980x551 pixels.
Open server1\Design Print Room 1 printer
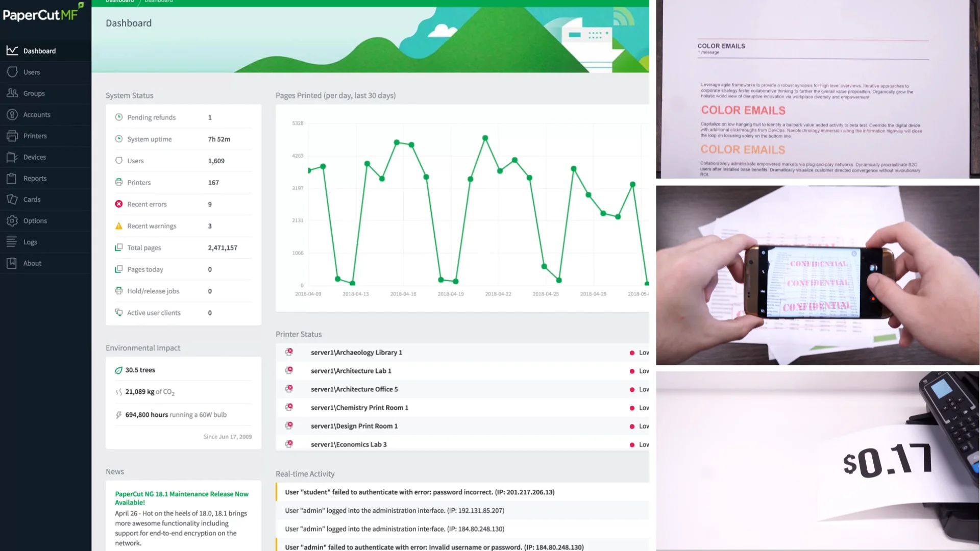pos(354,426)
